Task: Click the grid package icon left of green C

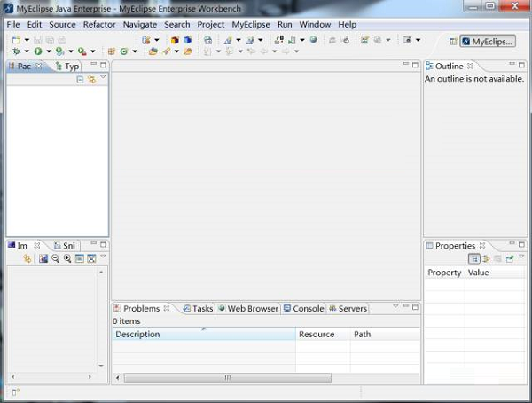Action: click(112, 51)
